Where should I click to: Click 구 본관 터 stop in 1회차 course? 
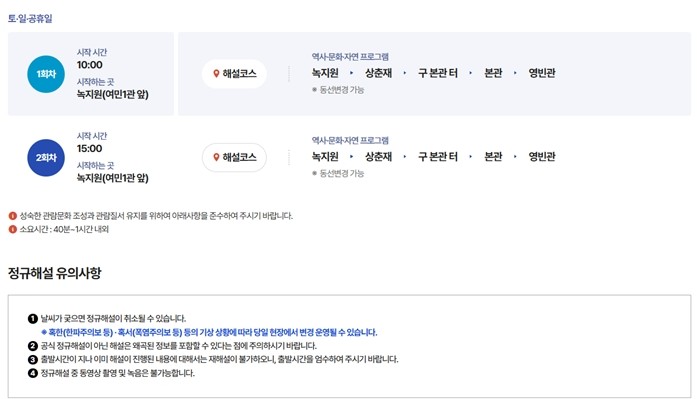pos(437,73)
